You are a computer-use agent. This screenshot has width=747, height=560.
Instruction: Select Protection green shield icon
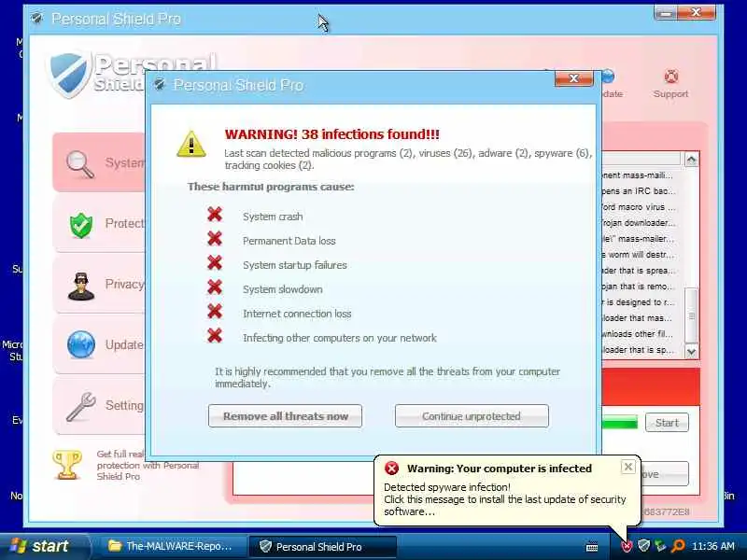click(x=81, y=225)
